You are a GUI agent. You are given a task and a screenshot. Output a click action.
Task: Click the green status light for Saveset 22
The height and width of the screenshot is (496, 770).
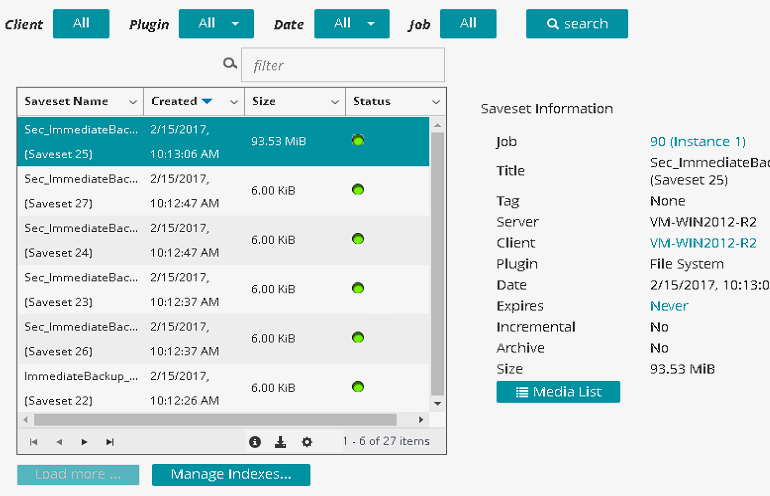coord(358,387)
